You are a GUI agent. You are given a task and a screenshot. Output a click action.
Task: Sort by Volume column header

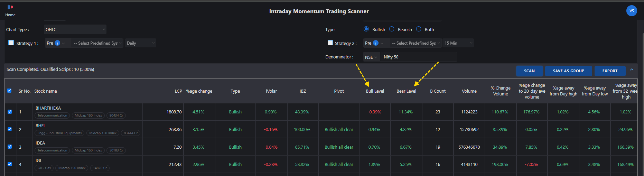point(469,91)
